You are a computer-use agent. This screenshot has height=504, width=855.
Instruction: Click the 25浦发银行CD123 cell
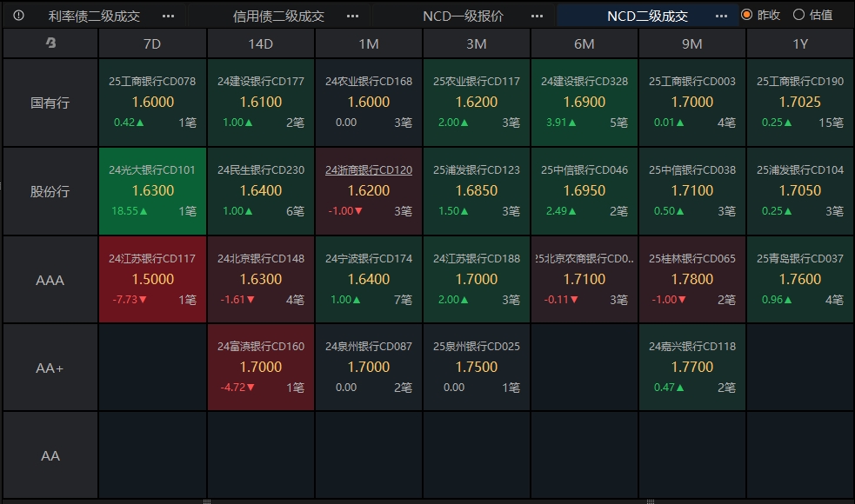coord(477,191)
